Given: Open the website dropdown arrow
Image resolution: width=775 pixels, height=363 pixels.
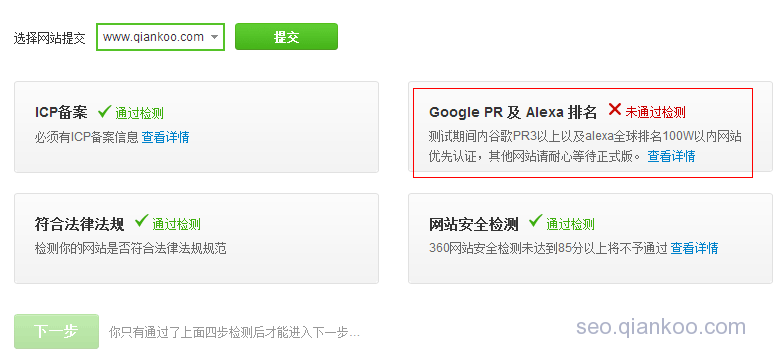Looking at the screenshot, I should (214, 37).
